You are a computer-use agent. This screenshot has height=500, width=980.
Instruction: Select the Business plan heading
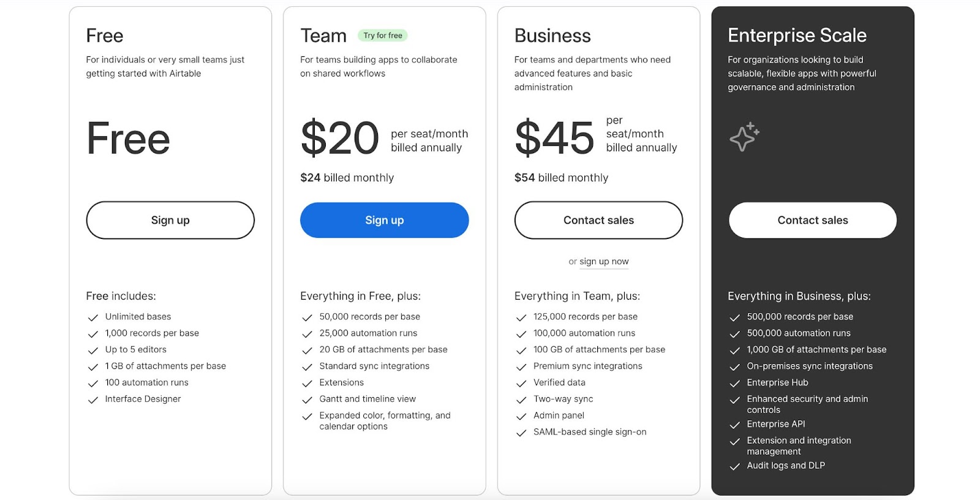(x=552, y=36)
